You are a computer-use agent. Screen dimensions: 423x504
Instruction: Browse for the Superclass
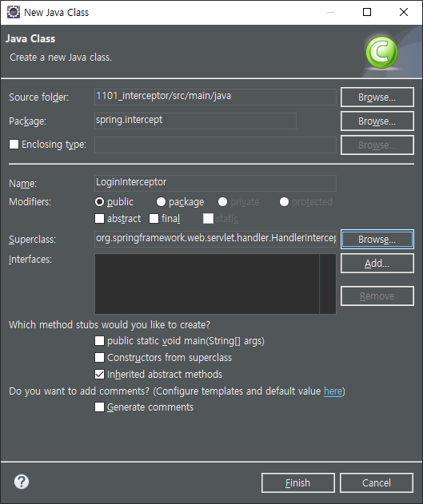(x=377, y=240)
